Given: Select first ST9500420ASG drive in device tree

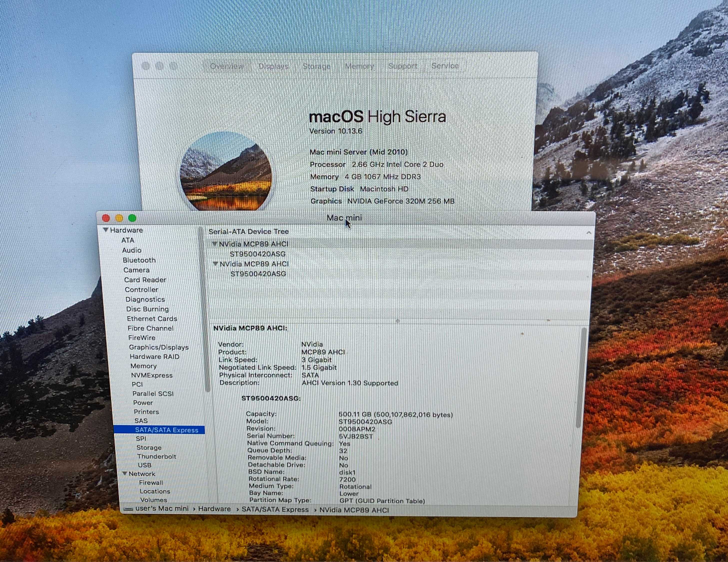Looking at the screenshot, I should point(258,254).
